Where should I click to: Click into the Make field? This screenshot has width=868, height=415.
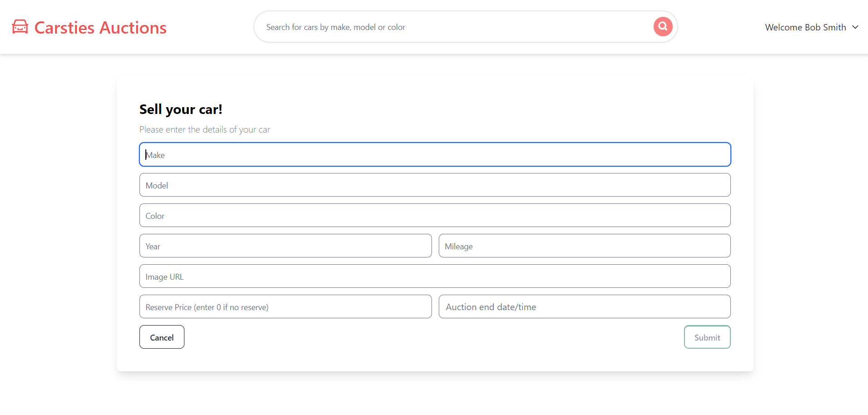435,155
